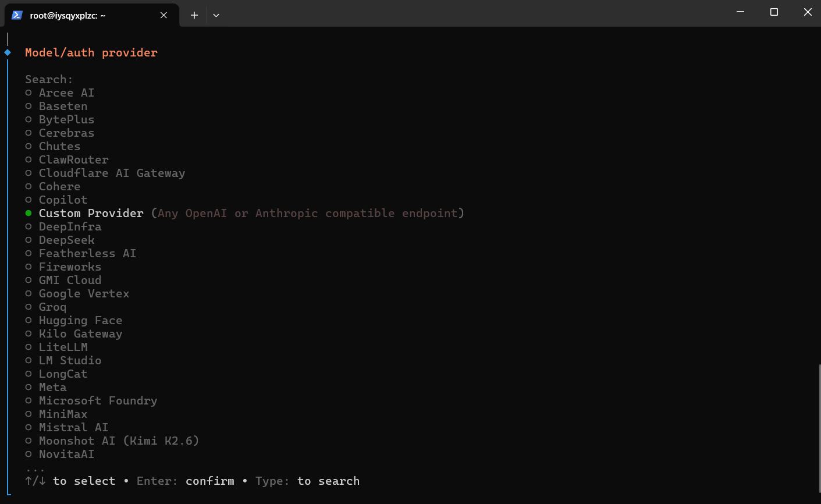The width and height of the screenshot is (821, 504).
Task: Click the Model/auth provider heading
Action: coord(91,52)
